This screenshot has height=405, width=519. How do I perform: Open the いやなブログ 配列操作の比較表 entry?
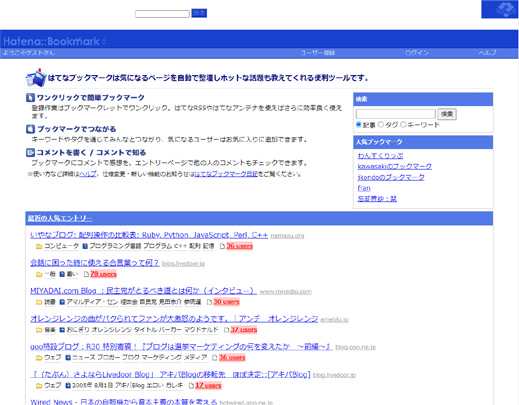tap(149, 235)
